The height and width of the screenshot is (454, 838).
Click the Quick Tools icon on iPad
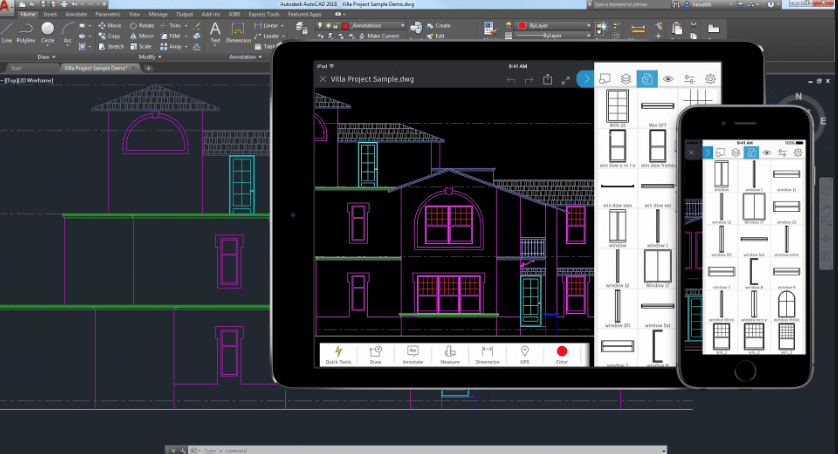pyautogui.click(x=338, y=354)
